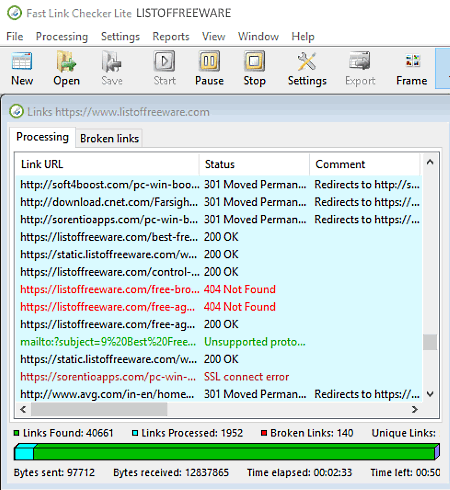Open the Settings tools icon in toolbar
Image resolution: width=450 pixels, height=490 pixels.
tap(307, 62)
